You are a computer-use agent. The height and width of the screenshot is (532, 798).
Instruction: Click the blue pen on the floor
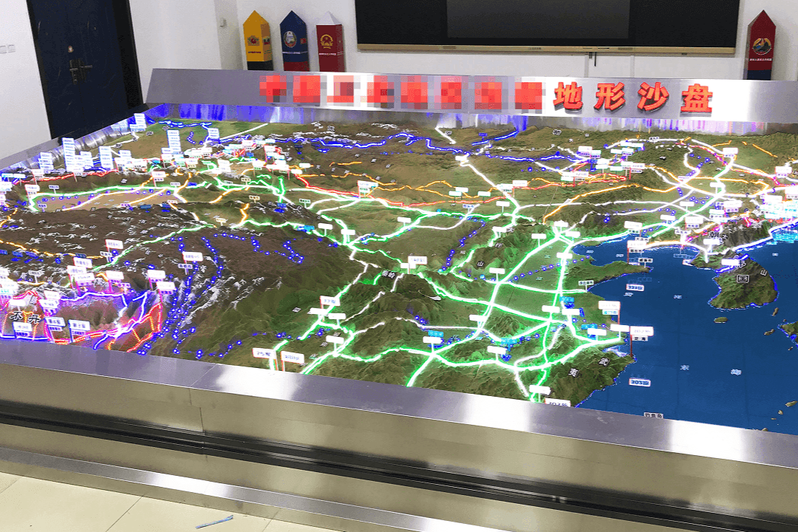214,521
